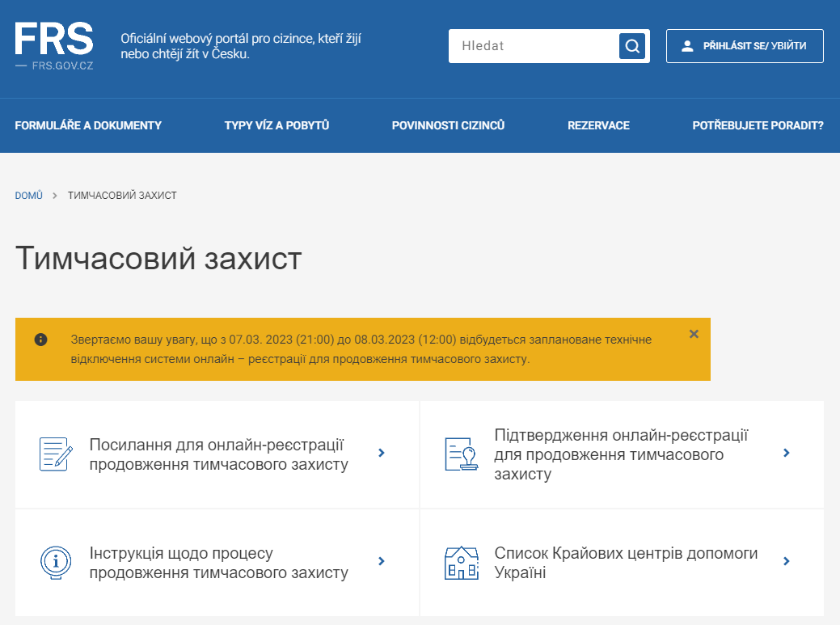The height and width of the screenshot is (625, 840).
Task: Open the Formuláře a dokumenty menu
Action: [x=88, y=125]
